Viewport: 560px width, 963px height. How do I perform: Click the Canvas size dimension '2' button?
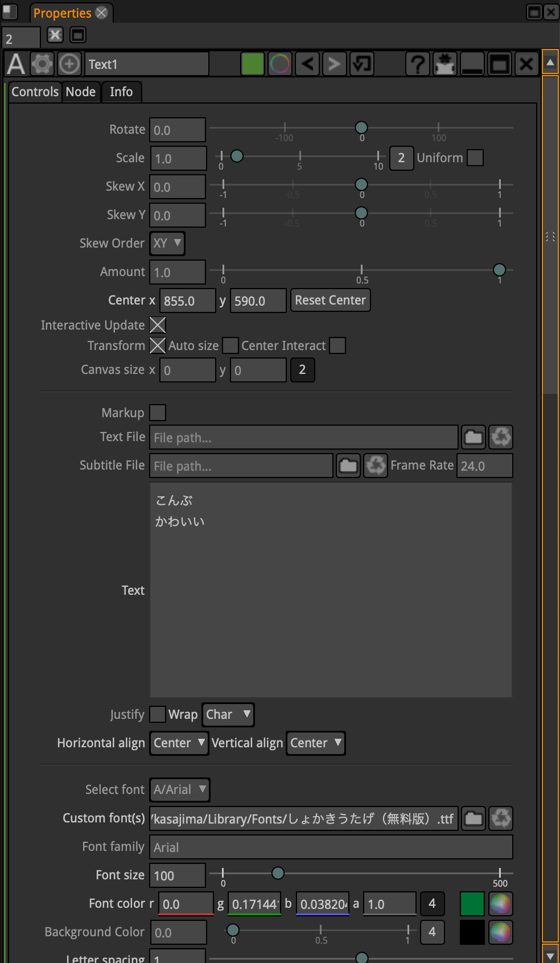tap(302, 370)
